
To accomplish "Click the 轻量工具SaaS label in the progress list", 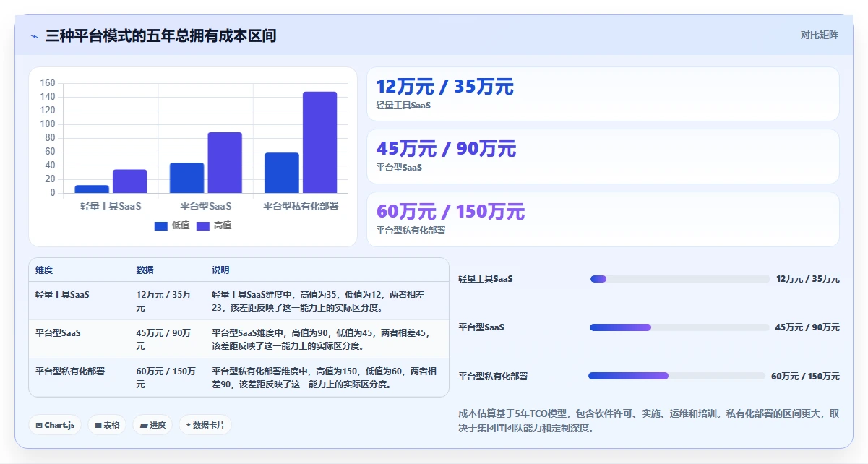I will pos(486,279).
